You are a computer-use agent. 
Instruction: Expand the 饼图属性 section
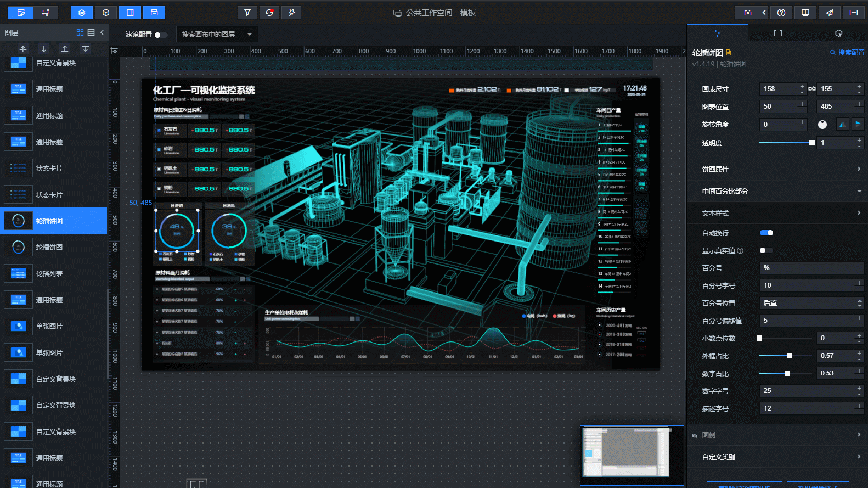coord(777,169)
